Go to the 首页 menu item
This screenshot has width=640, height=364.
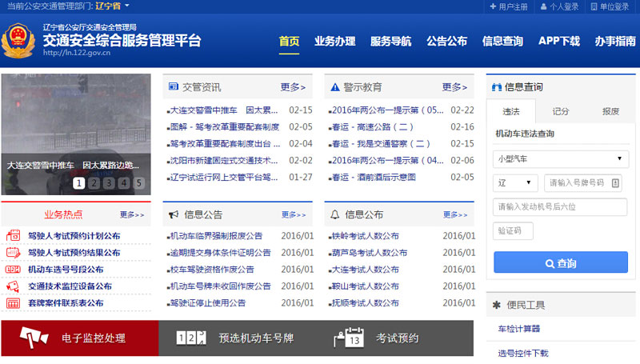coord(289,42)
